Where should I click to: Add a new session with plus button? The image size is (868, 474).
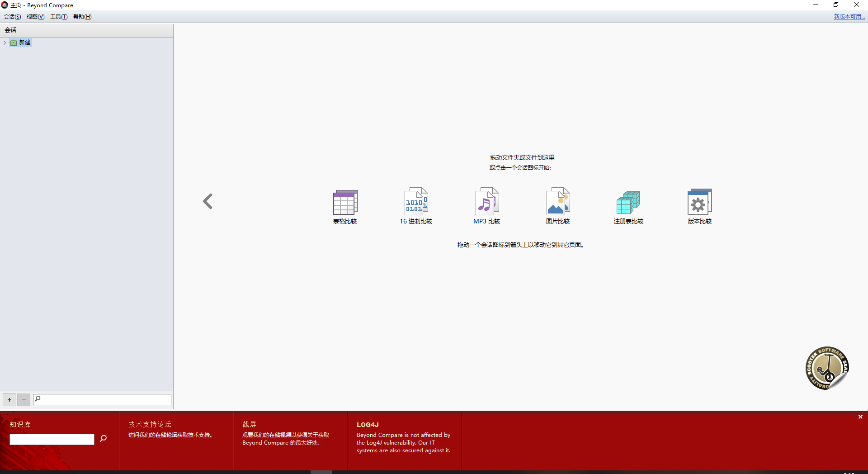tap(9, 400)
